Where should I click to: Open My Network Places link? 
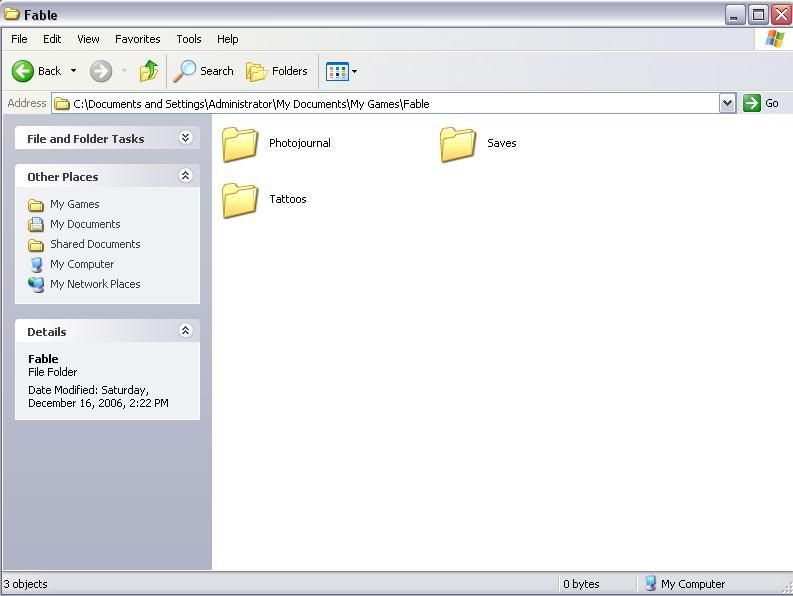(95, 284)
